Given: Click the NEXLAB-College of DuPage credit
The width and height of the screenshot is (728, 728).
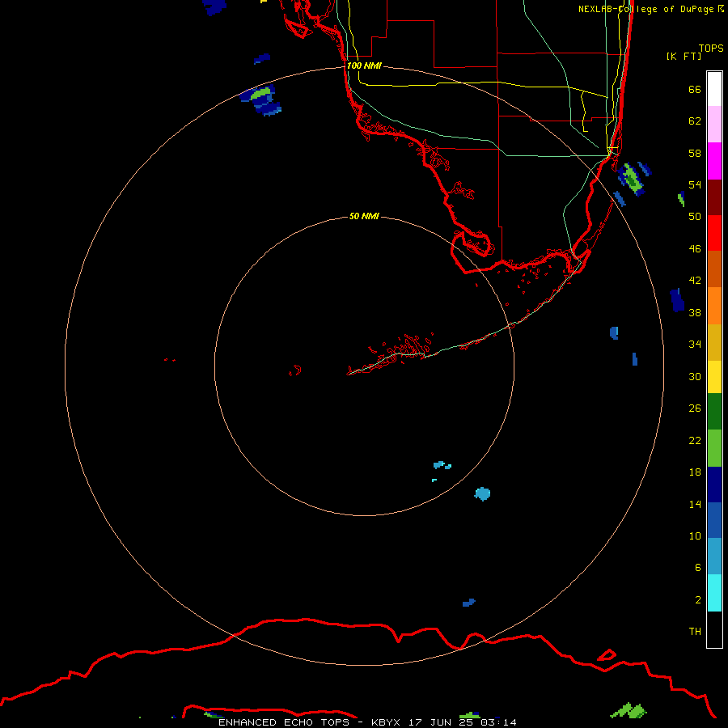Looking at the screenshot, I should click(x=645, y=9).
